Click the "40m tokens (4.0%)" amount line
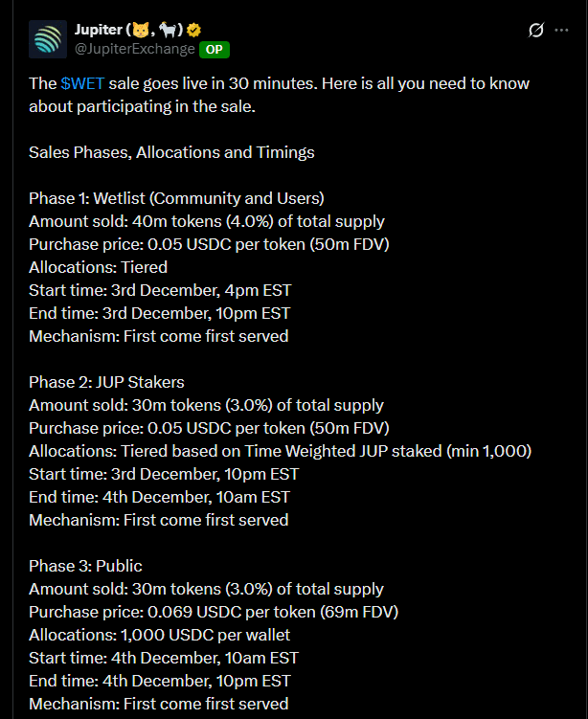 206,221
